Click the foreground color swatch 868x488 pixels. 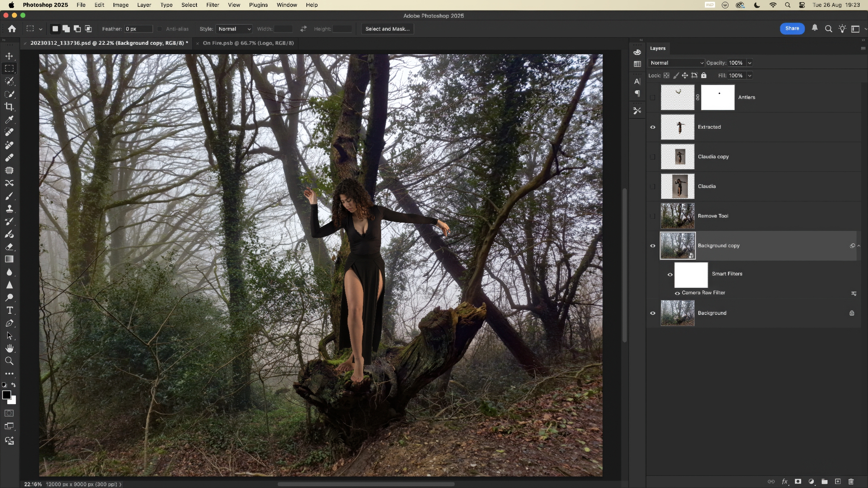(6, 395)
